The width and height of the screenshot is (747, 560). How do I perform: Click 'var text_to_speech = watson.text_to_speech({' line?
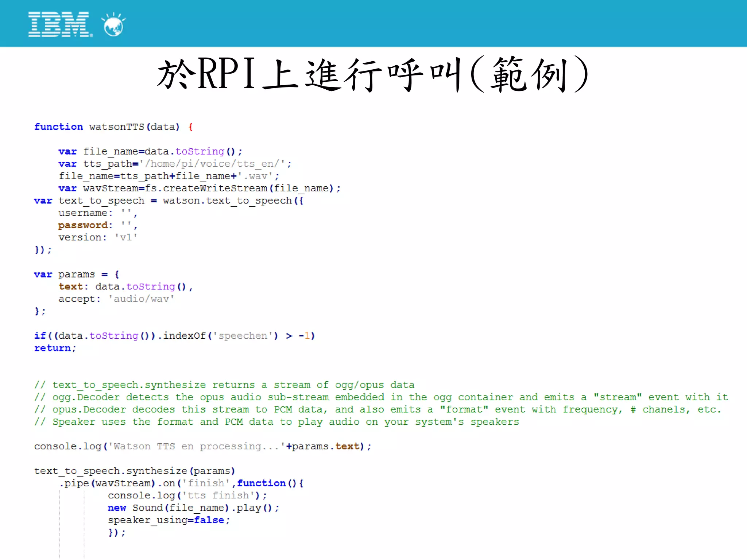(169, 201)
